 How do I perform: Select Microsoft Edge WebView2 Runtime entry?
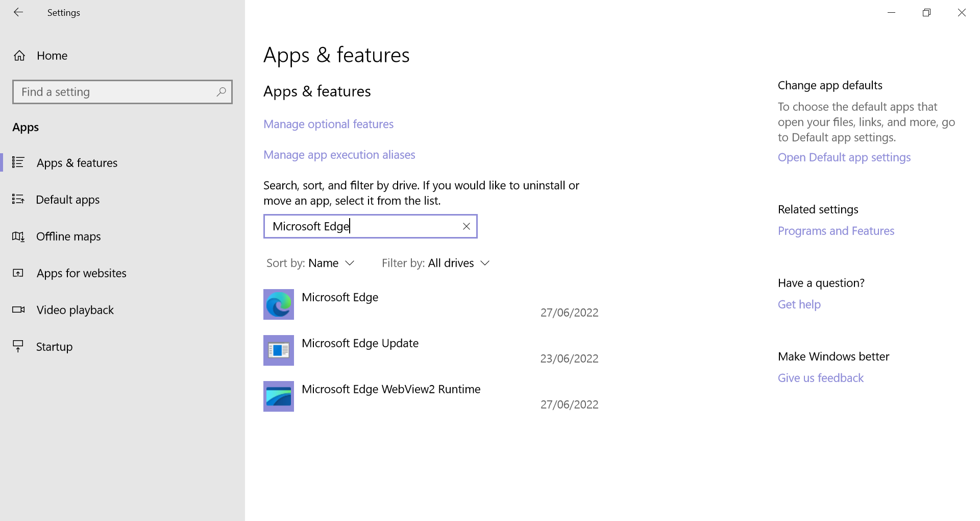click(x=432, y=396)
